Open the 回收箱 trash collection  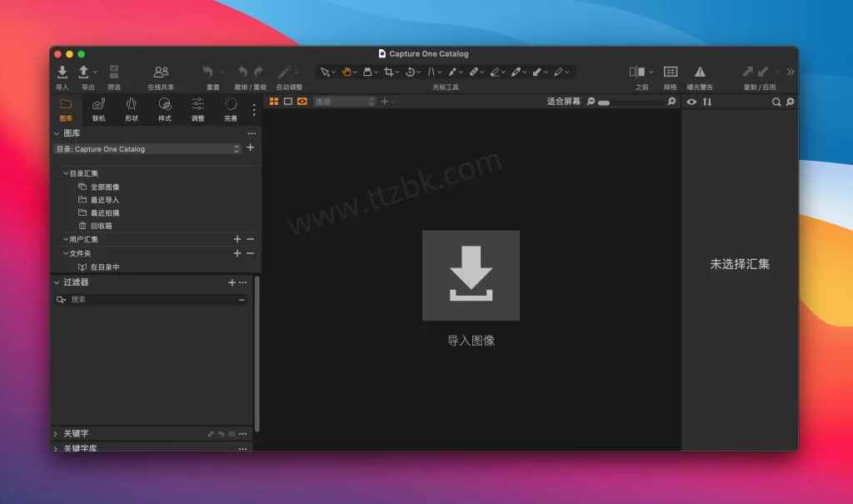point(101,226)
